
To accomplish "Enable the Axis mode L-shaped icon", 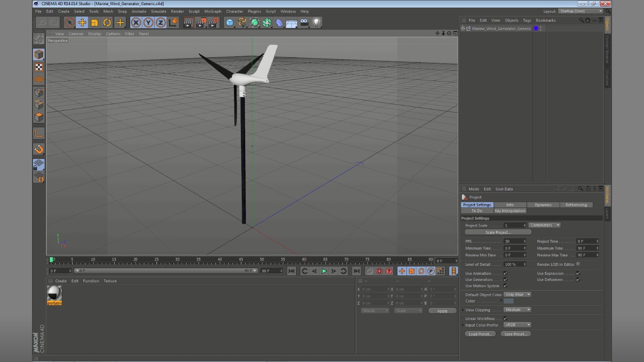I will coord(39,133).
